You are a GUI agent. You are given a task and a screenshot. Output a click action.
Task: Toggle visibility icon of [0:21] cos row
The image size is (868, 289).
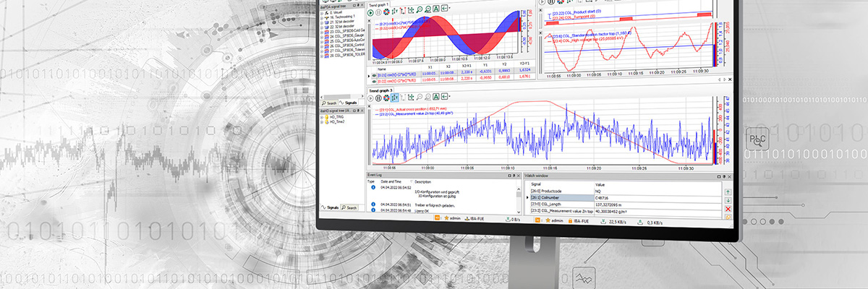click(x=374, y=76)
